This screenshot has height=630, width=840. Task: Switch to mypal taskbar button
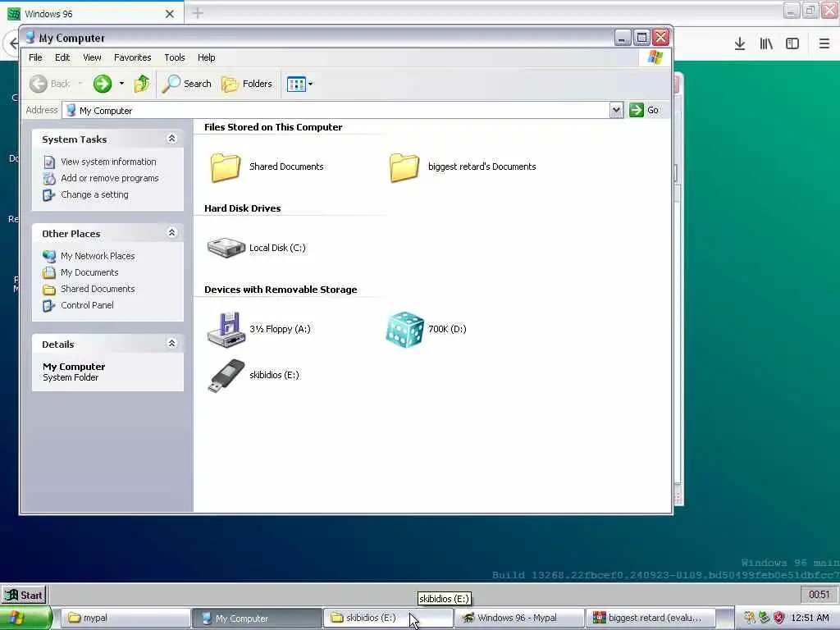coord(125,619)
